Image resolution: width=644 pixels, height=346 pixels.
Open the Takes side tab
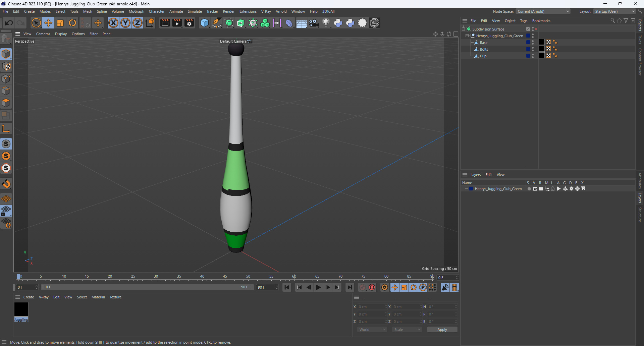tap(640, 40)
